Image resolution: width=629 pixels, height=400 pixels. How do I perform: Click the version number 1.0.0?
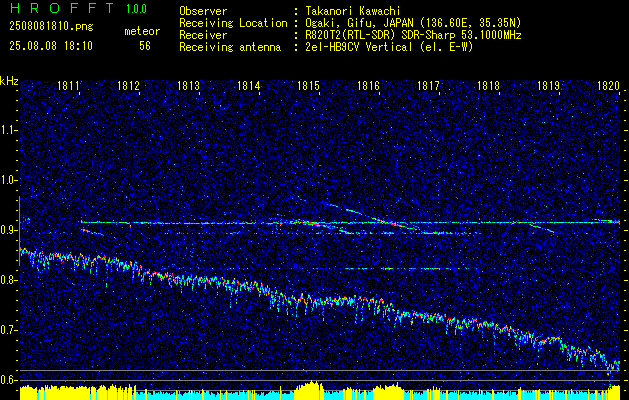[x=136, y=9]
